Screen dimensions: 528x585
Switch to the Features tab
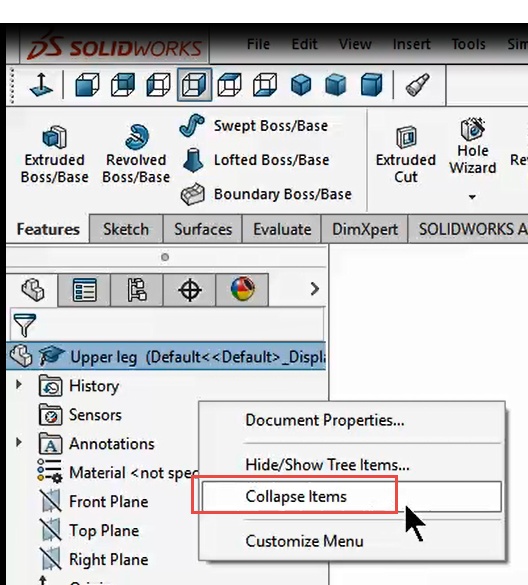tap(48, 229)
